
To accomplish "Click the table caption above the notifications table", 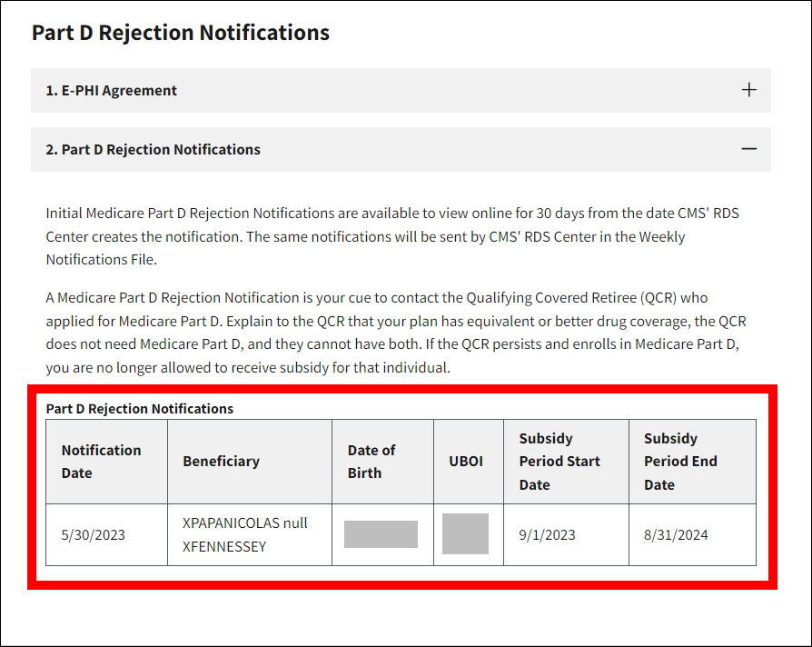I will point(140,409).
